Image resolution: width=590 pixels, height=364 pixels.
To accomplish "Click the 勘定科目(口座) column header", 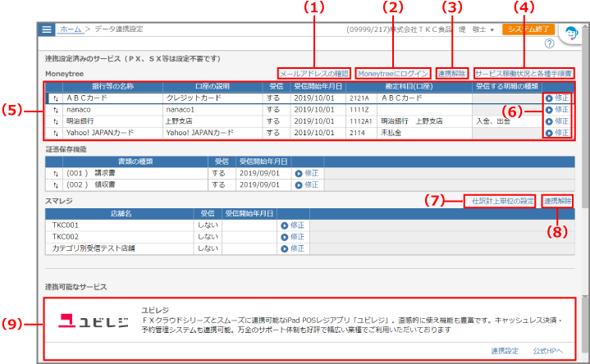I will (409, 86).
